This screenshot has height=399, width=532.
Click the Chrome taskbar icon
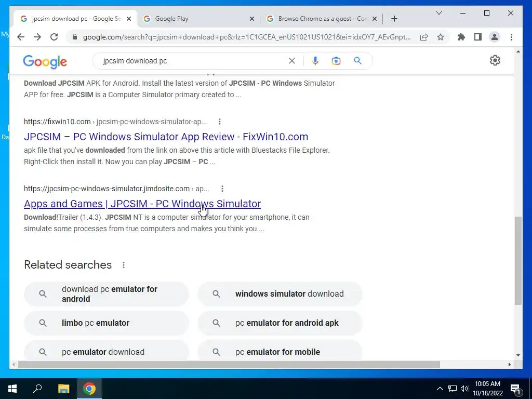89,389
